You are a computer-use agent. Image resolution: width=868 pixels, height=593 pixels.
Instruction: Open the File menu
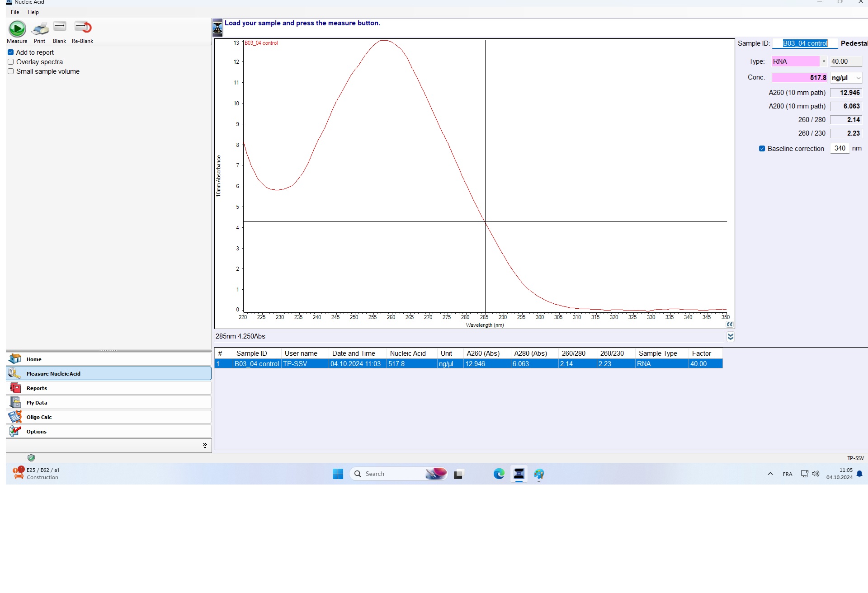click(x=15, y=12)
